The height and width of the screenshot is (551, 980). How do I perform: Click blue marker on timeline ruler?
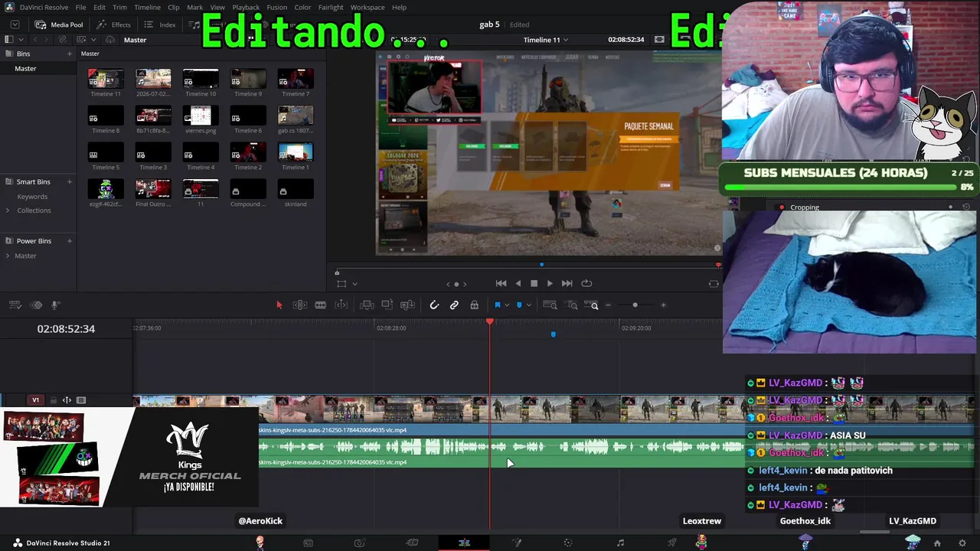[x=553, y=334]
